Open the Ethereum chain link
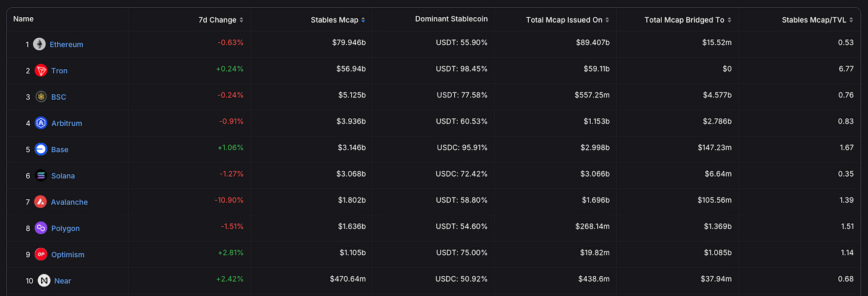This screenshot has width=868, height=296. (66, 44)
